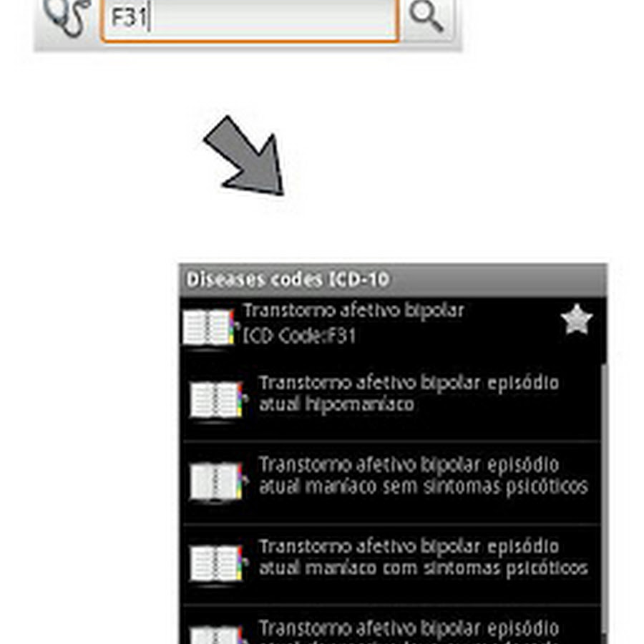
Task: Click the Transtorno afetivo bipolar heading text
Action: [353, 310]
